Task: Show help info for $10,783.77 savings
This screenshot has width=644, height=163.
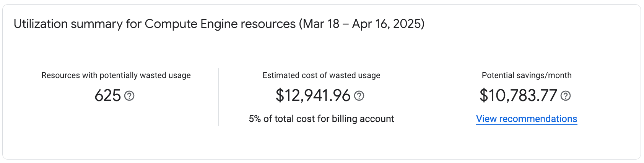Action: click(566, 96)
